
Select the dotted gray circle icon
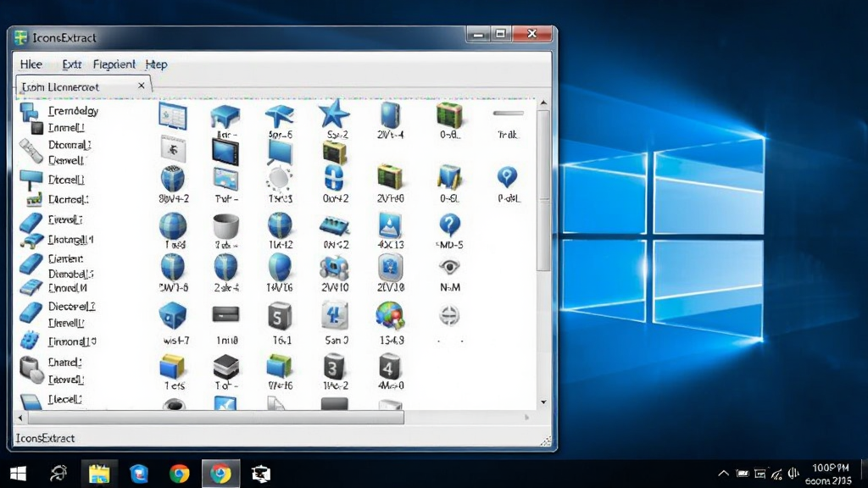280,178
